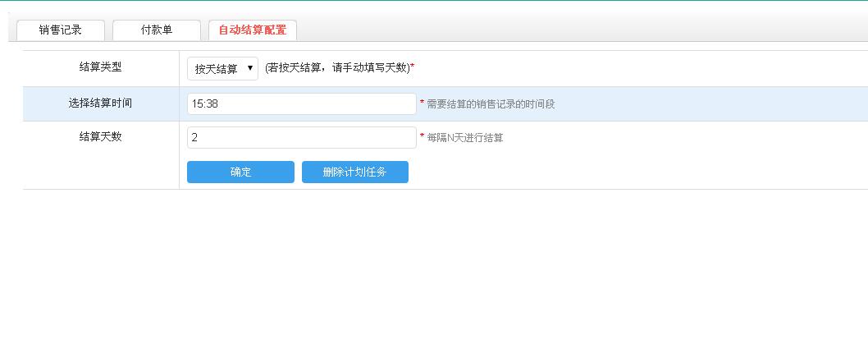This screenshot has height=363, width=868.
Task: Click the hint 每隔N天进行结算
Action: (x=464, y=138)
